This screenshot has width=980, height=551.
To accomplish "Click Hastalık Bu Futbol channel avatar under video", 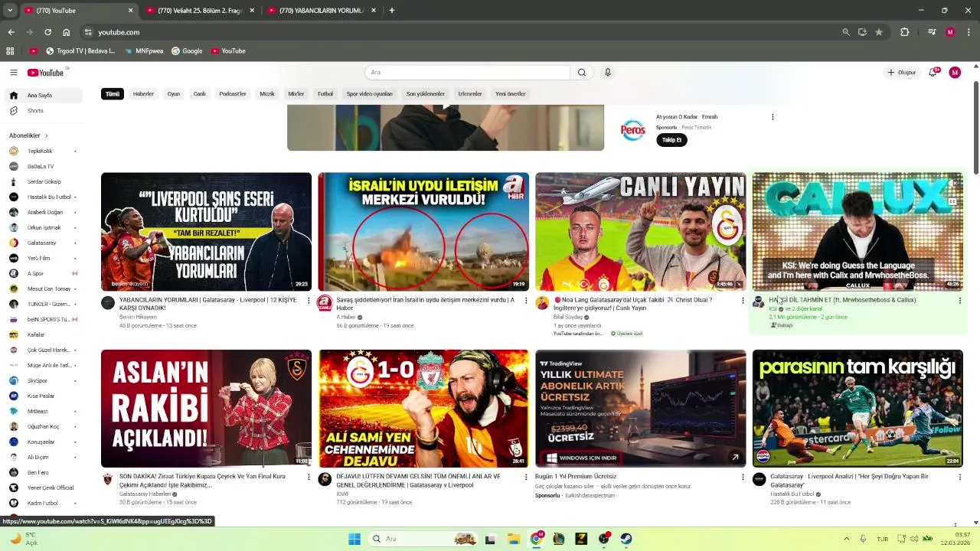I will 759,479.
